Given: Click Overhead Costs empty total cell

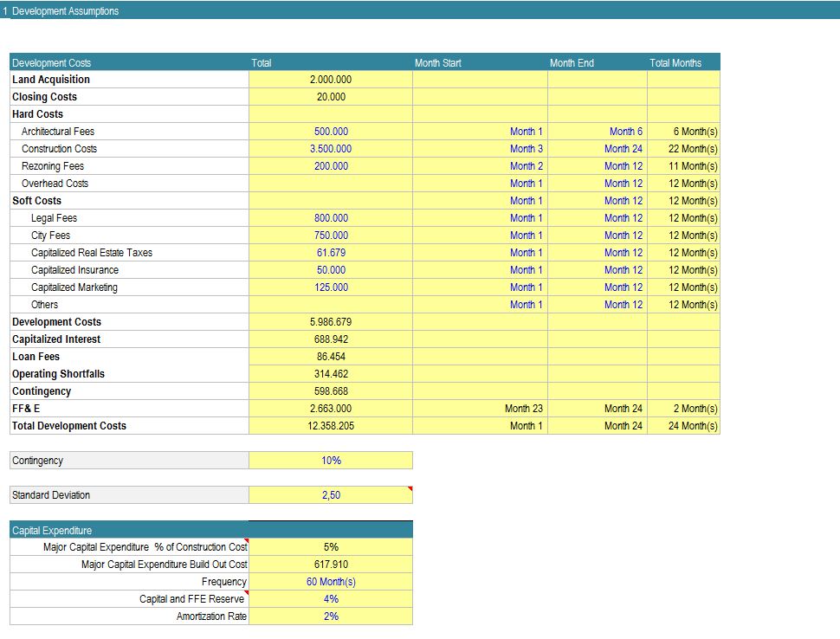Looking at the screenshot, I should pos(331,184).
